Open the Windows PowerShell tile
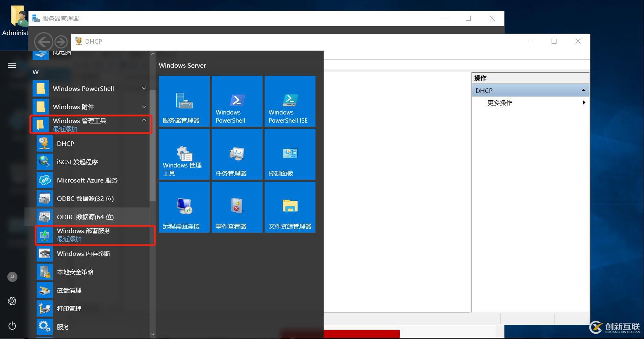The width and height of the screenshot is (644, 339). click(237, 101)
